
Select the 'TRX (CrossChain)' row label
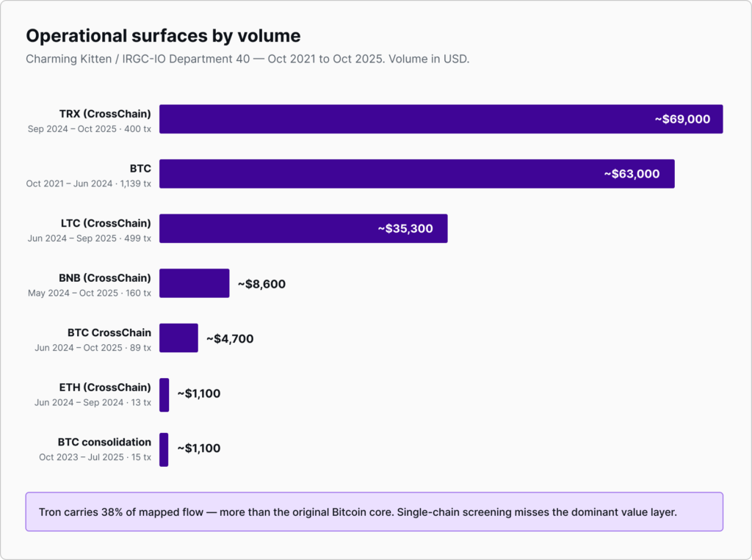pos(105,114)
